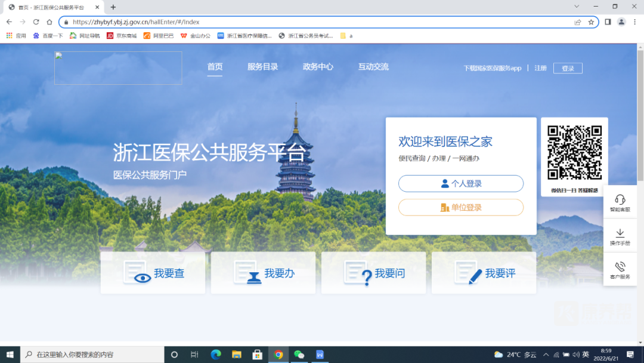Image resolution: width=644 pixels, height=363 pixels.
Task: Open Cortana circle icon
Action: pyautogui.click(x=174, y=355)
